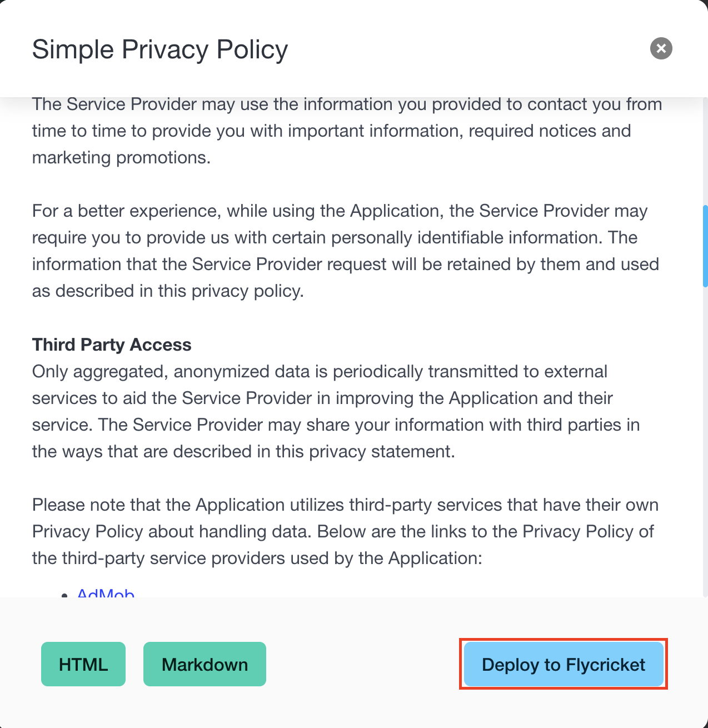The image size is (708, 728).
Task: Close the Simple Privacy Policy dialog
Action: coord(661,48)
